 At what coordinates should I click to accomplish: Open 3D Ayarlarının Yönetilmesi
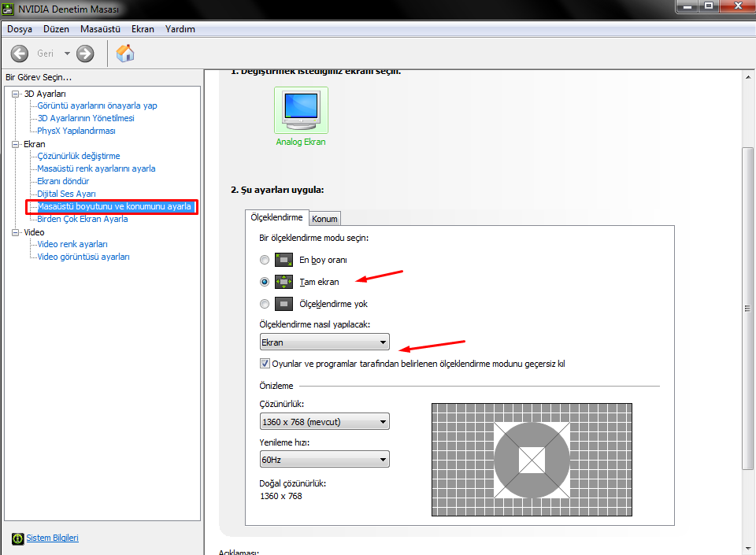(x=86, y=118)
